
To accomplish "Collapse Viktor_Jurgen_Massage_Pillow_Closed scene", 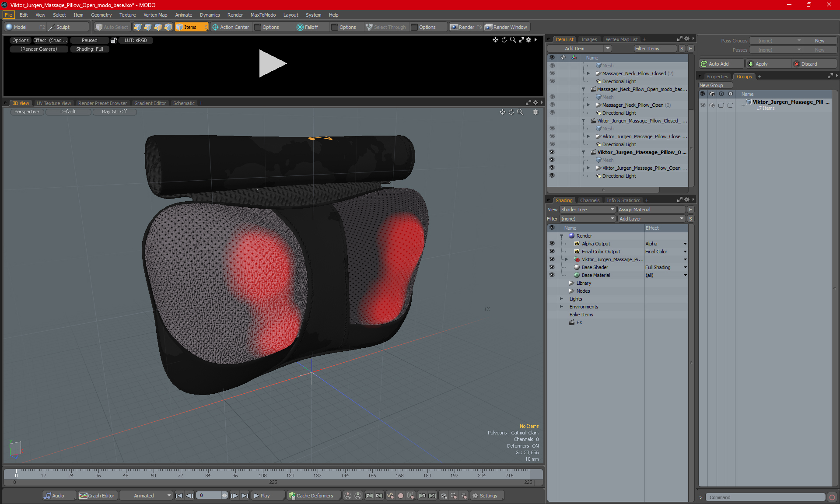I will (583, 121).
